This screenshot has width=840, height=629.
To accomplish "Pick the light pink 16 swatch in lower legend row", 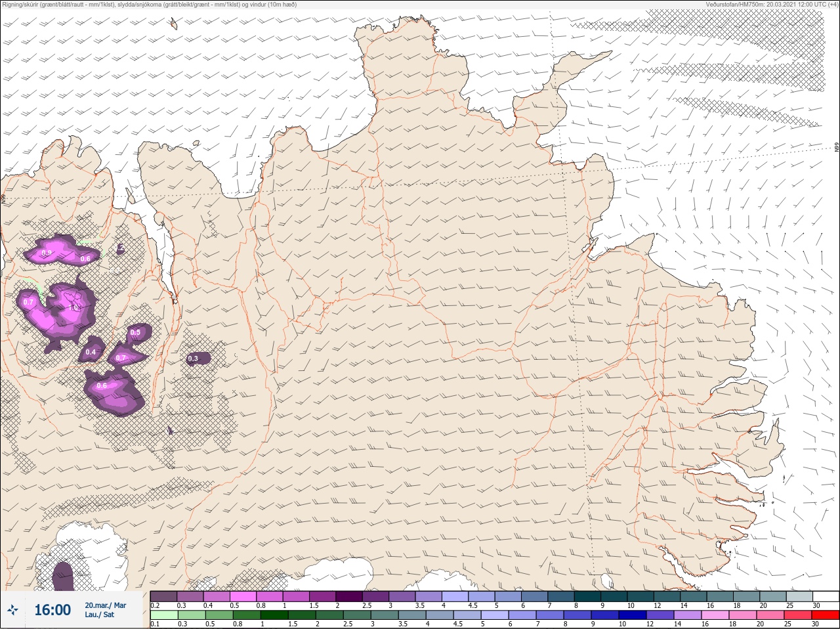I will pyautogui.click(x=715, y=615).
